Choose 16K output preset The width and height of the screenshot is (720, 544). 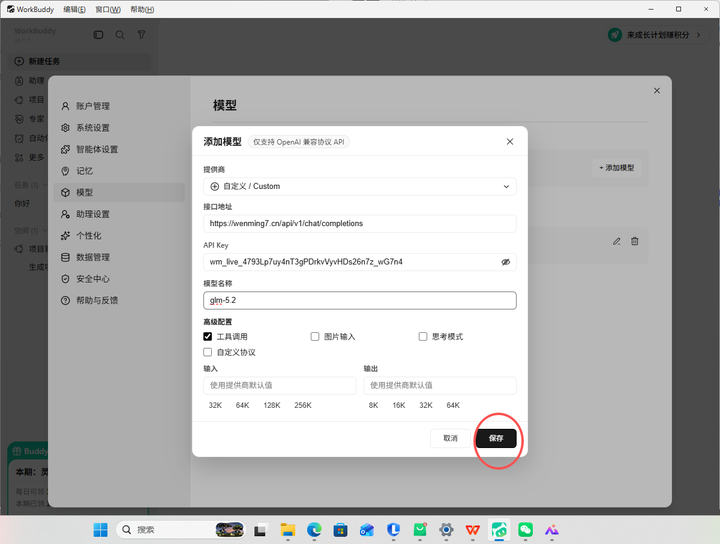[x=399, y=405]
